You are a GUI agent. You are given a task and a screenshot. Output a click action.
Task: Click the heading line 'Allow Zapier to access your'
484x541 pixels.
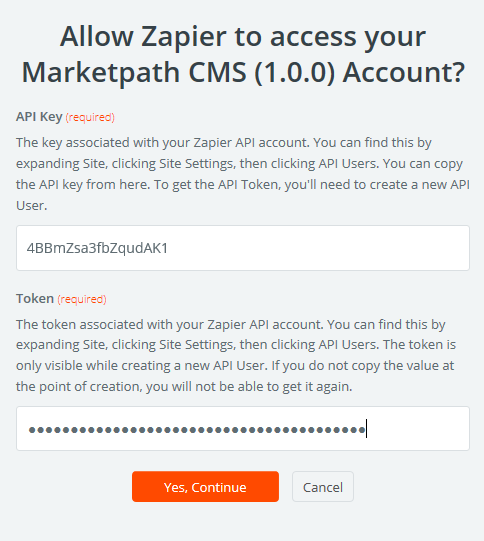(243, 36)
